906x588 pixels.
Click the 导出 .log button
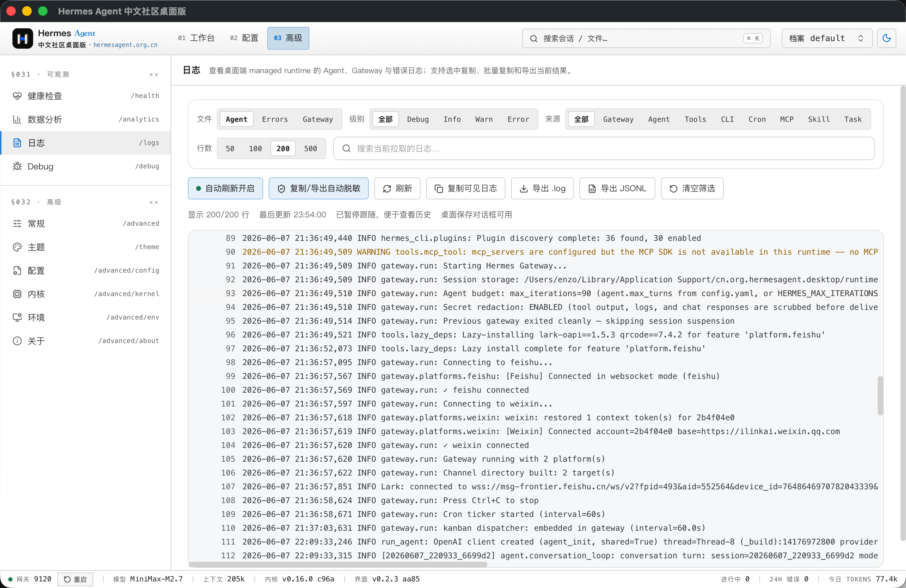coord(542,189)
